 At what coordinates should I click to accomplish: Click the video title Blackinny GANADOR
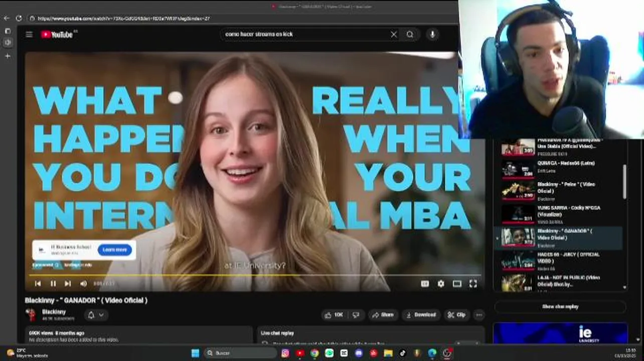coord(86,300)
